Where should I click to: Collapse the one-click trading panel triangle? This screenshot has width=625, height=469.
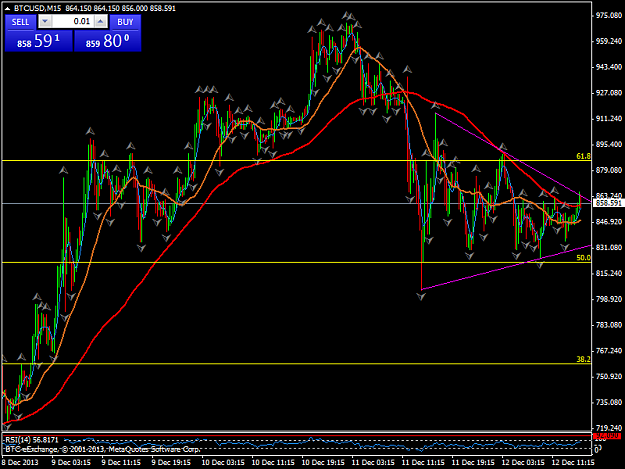(x=7, y=8)
